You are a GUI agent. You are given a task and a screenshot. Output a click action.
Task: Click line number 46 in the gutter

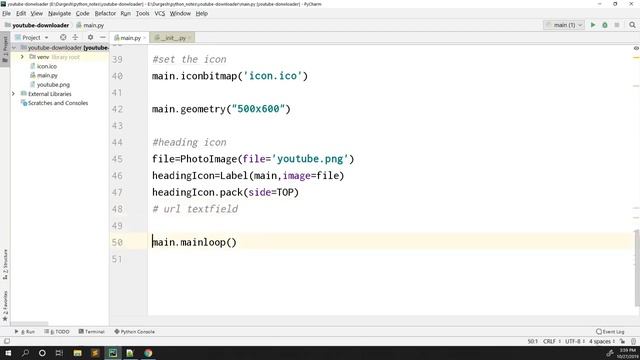coord(117,176)
